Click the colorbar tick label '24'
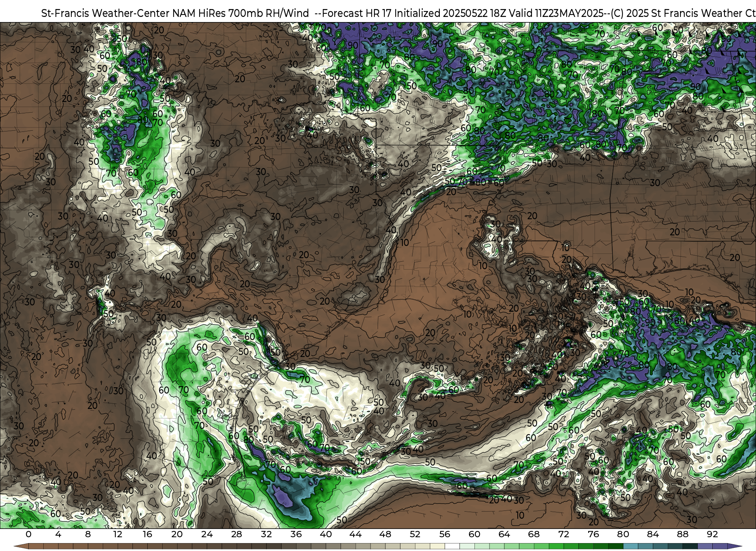The image size is (756, 551). click(207, 534)
